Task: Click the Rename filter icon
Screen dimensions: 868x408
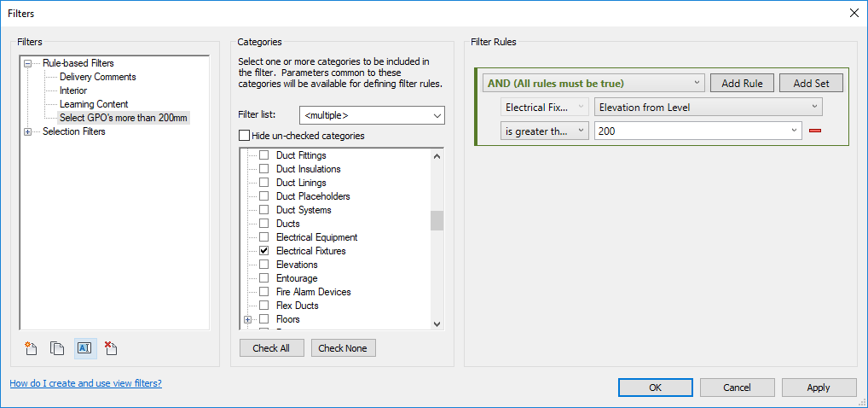Action: (x=84, y=348)
